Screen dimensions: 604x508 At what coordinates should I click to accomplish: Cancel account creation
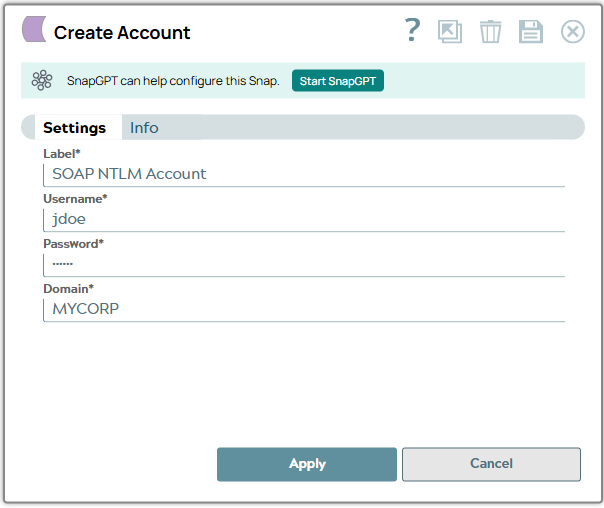[x=491, y=464]
